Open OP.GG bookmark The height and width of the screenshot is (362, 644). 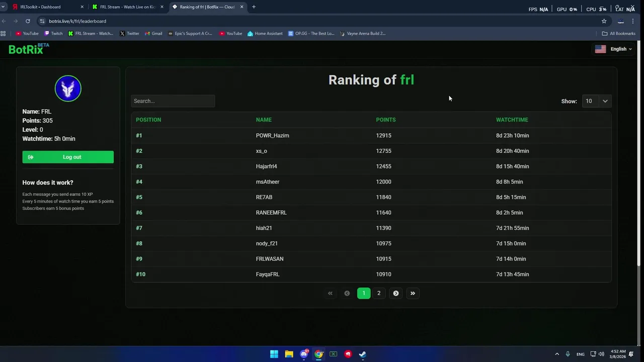pyautogui.click(x=311, y=34)
